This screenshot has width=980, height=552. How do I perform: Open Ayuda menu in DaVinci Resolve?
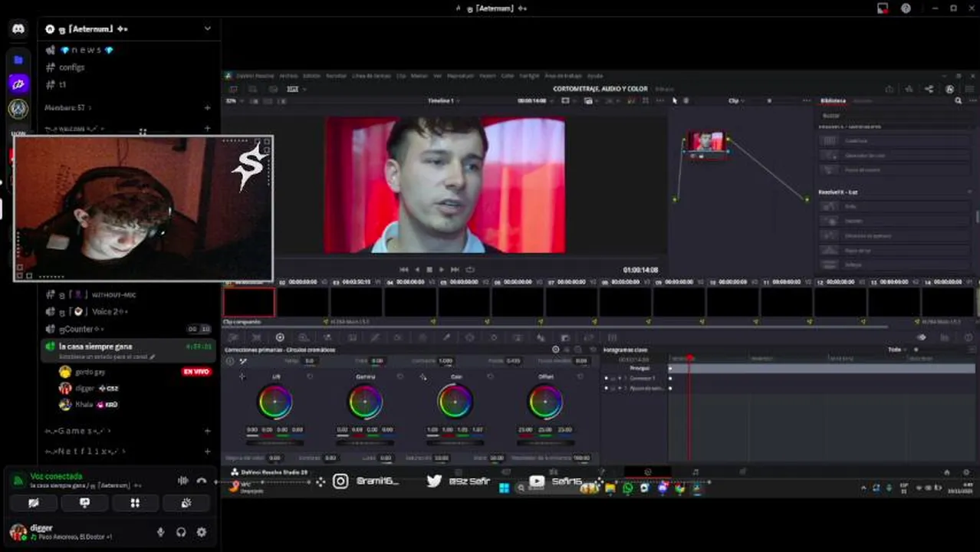(x=595, y=76)
